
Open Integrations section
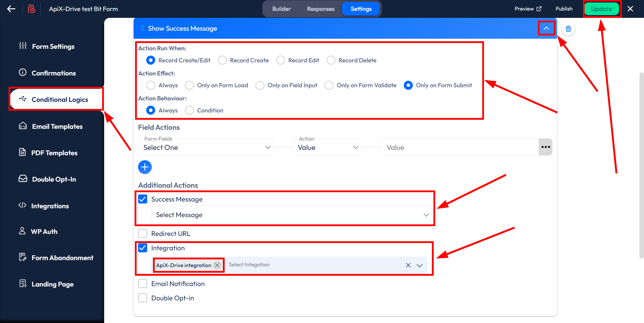[50, 206]
